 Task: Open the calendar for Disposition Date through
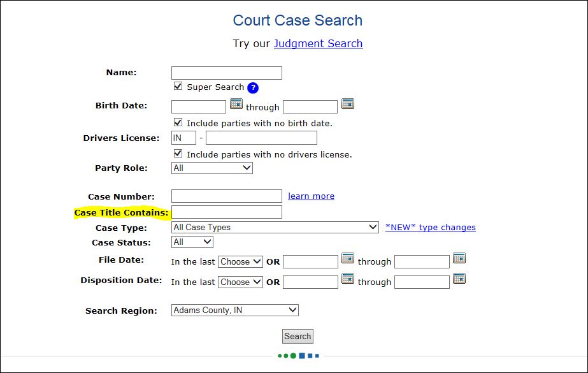[459, 278]
